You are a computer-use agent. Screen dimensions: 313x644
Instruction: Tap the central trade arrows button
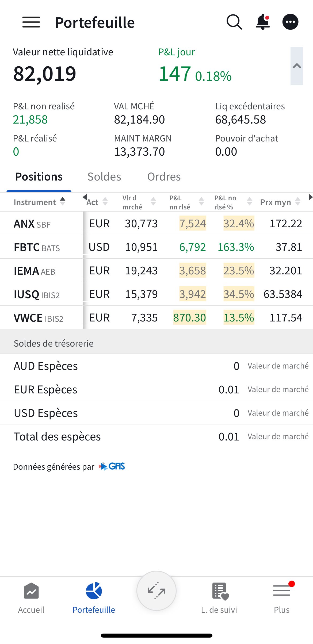click(156, 591)
